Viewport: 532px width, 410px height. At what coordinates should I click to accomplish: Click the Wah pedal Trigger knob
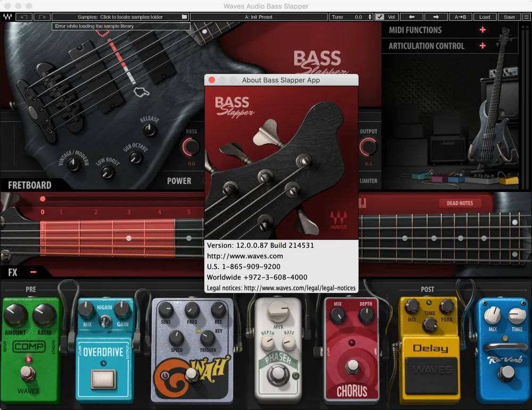207,338
